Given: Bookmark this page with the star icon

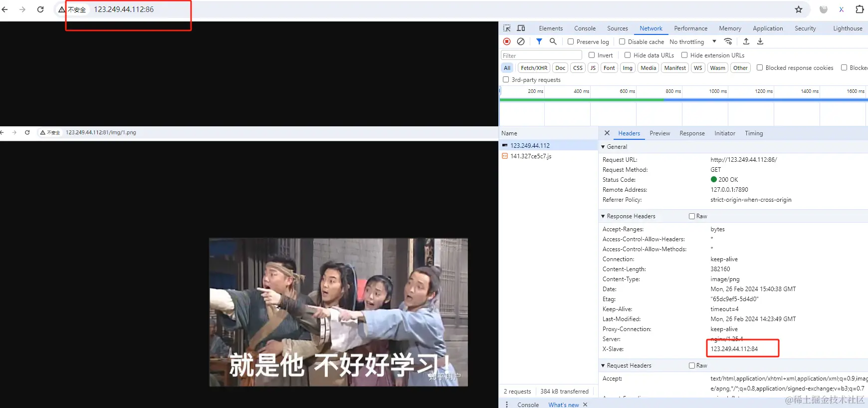Looking at the screenshot, I should 799,9.
